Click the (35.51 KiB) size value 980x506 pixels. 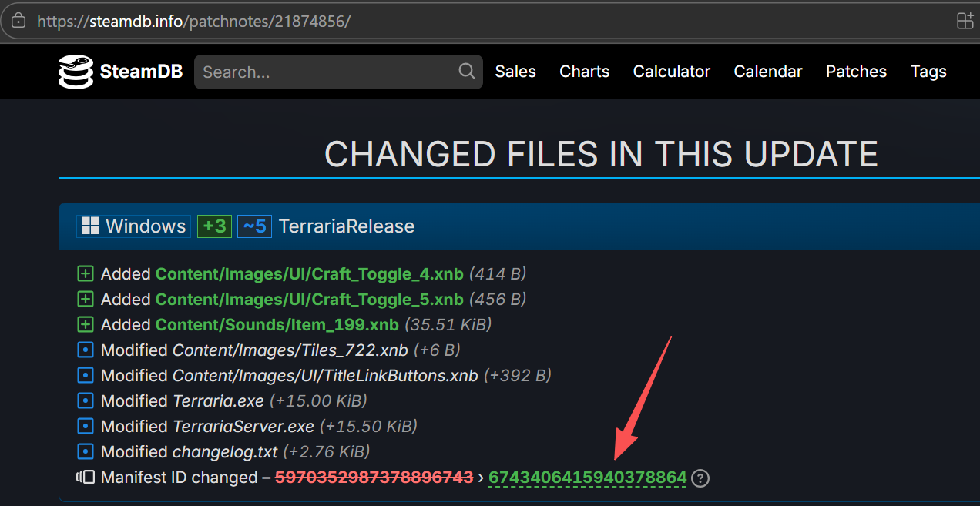tap(448, 325)
